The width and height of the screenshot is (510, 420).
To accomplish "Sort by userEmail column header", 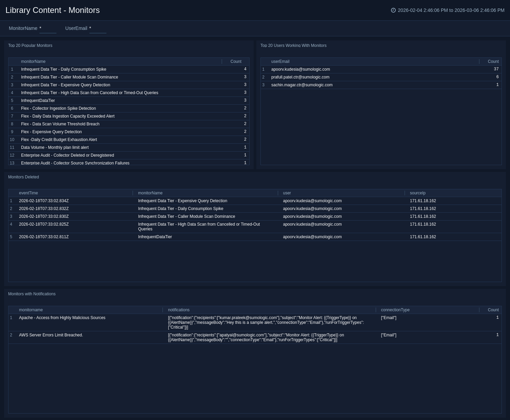I will coord(280,62).
